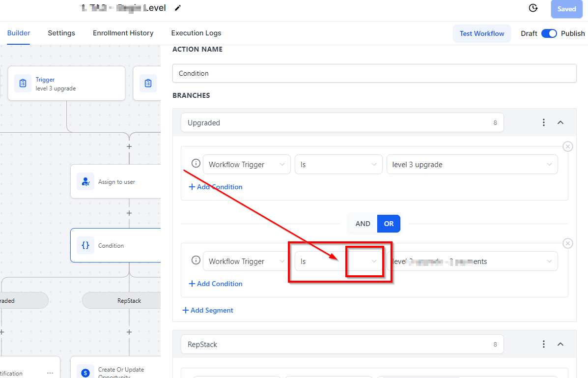Viewport: 588px width, 378px height.
Task: Click the Create Or Update Opportunity dollar icon
Action: pyautogui.click(x=85, y=372)
